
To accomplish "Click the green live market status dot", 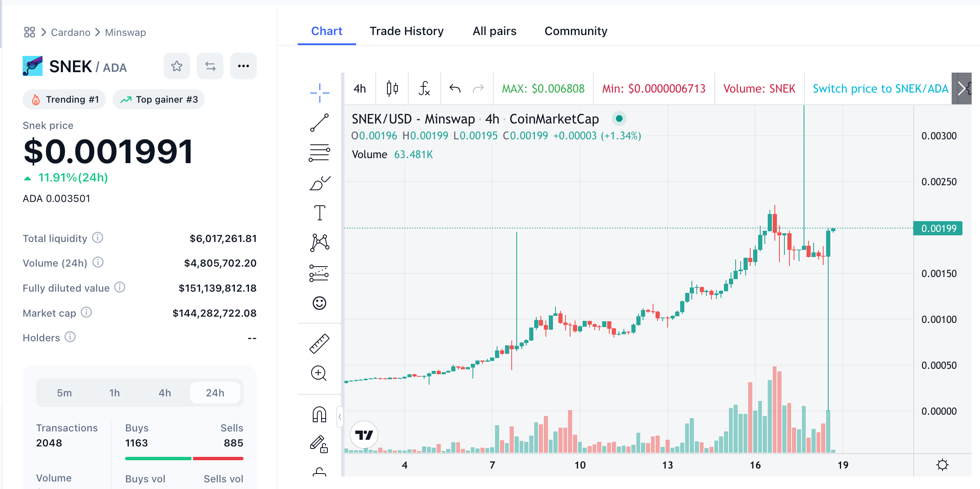I will [x=619, y=118].
